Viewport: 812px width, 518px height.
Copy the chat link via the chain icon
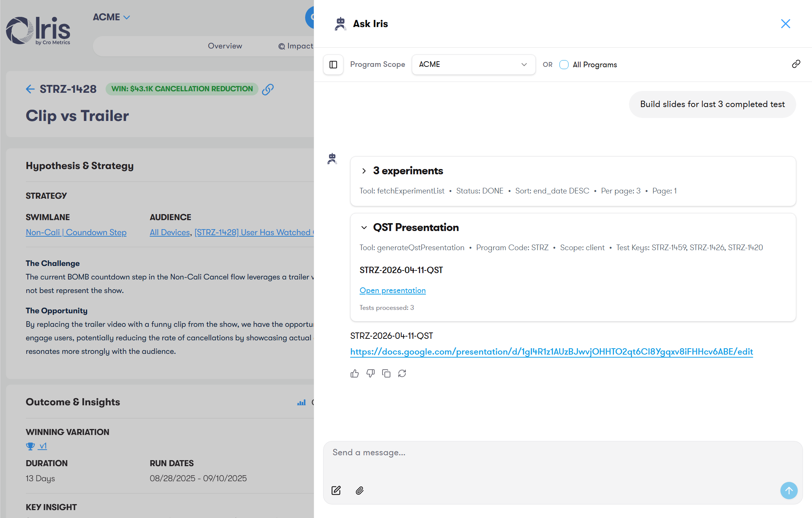(x=796, y=64)
